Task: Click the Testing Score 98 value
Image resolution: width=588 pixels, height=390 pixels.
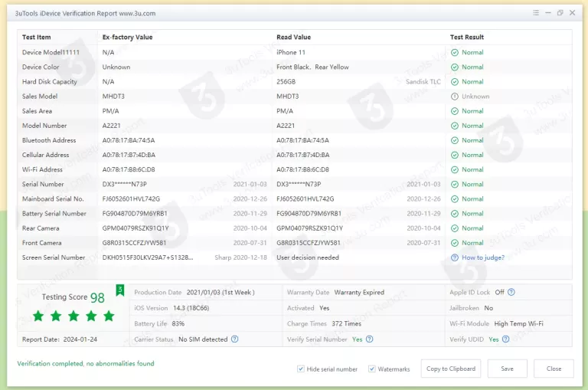Action: coord(97,297)
